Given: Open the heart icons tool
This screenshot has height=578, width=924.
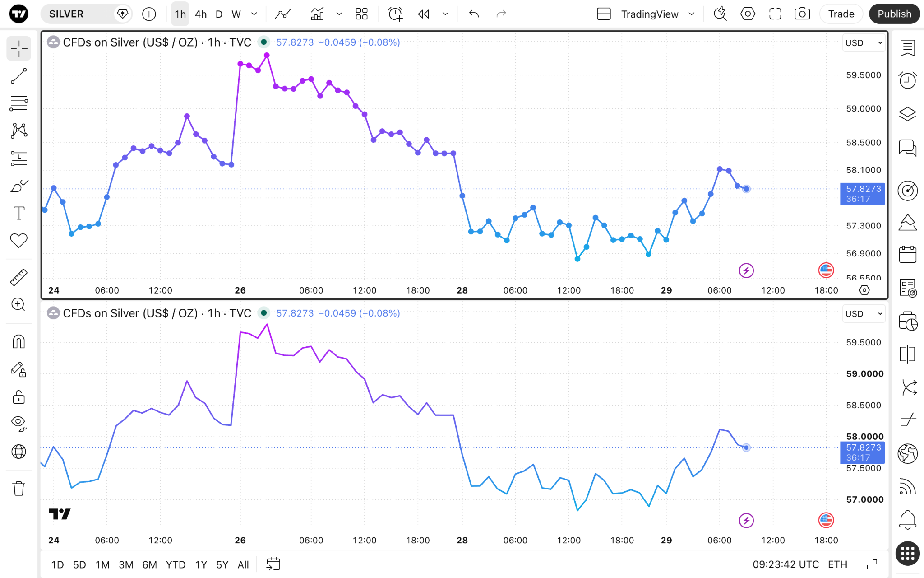Looking at the screenshot, I should [19, 241].
